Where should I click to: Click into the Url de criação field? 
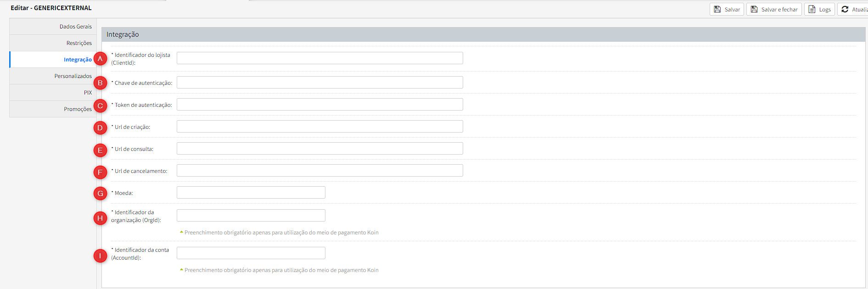[x=319, y=127]
